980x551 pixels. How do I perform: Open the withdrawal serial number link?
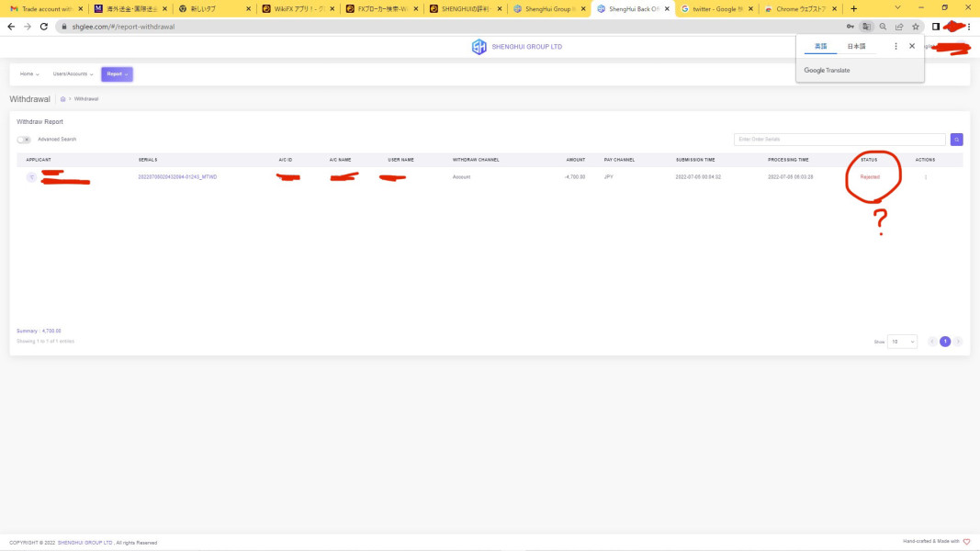(177, 177)
